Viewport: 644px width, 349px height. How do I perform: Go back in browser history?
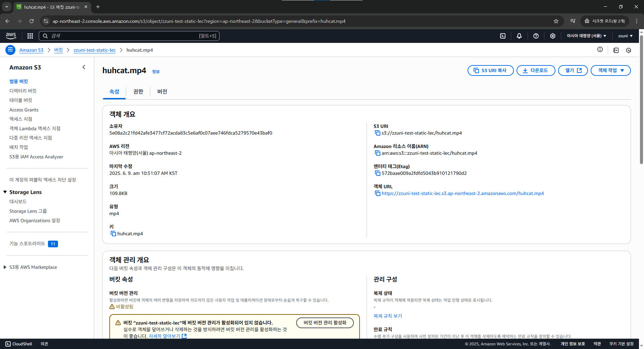7,21
